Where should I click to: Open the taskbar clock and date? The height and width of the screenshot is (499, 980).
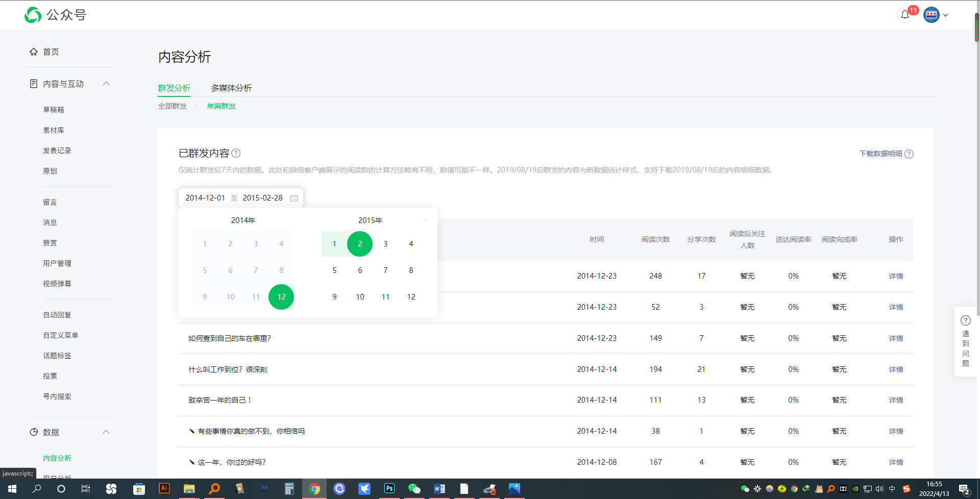coord(934,489)
